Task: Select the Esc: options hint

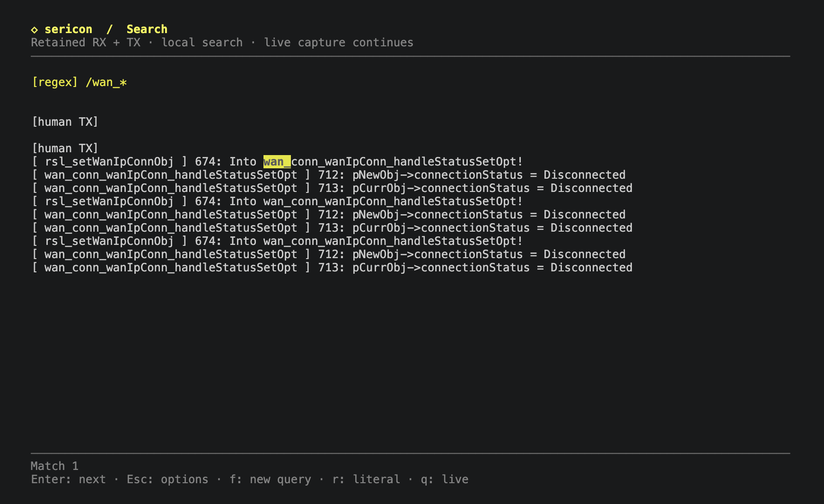Action: (167, 479)
